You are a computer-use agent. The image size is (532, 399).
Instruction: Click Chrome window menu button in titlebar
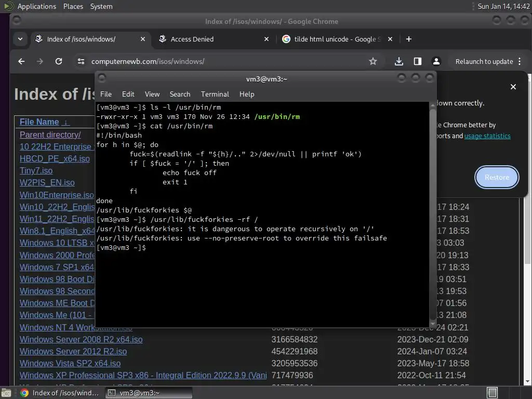pos(16,20)
